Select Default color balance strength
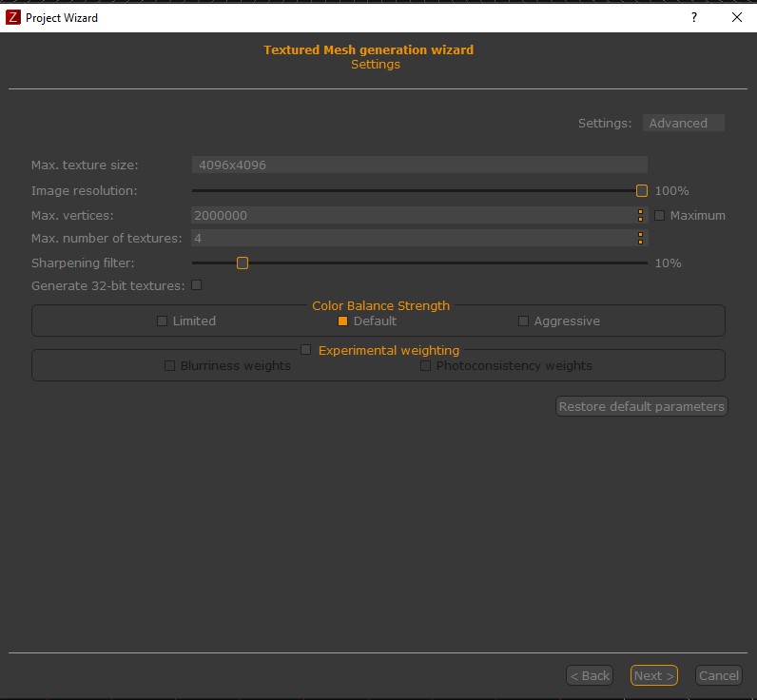Image resolution: width=757 pixels, height=700 pixels. click(x=343, y=321)
